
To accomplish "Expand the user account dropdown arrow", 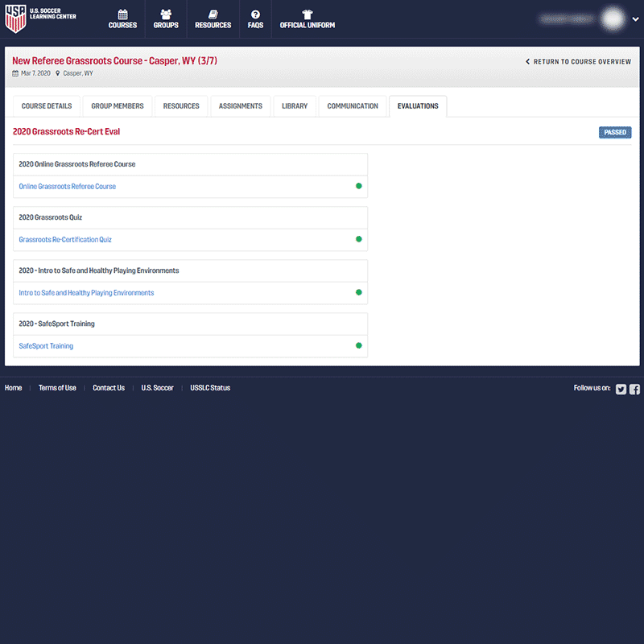I will tap(635, 19).
